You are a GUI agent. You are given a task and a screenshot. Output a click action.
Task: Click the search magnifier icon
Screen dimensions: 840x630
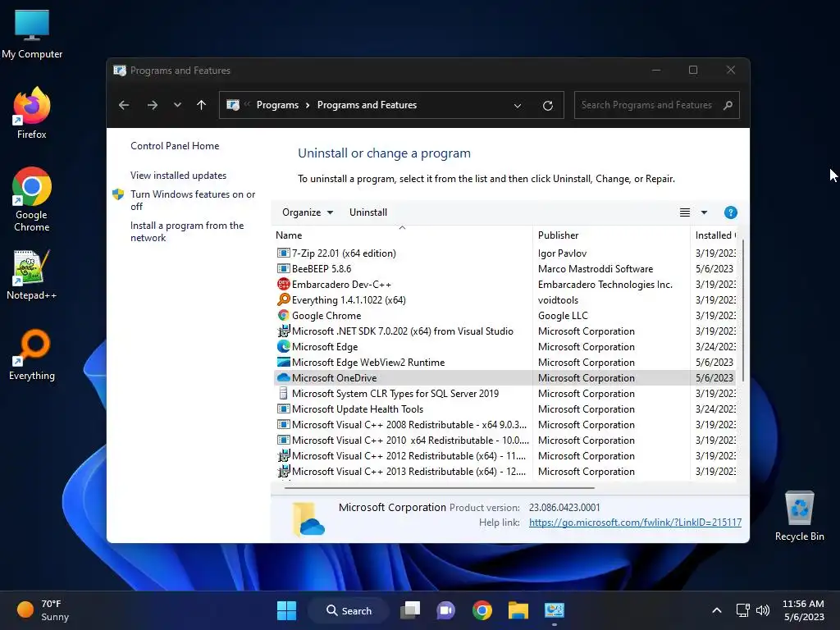[x=728, y=105]
